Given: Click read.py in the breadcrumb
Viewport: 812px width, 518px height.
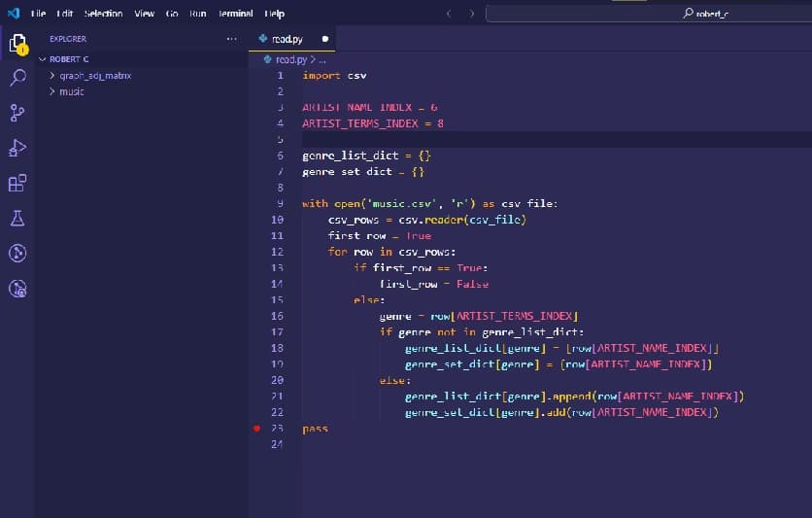Looking at the screenshot, I should (291, 59).
